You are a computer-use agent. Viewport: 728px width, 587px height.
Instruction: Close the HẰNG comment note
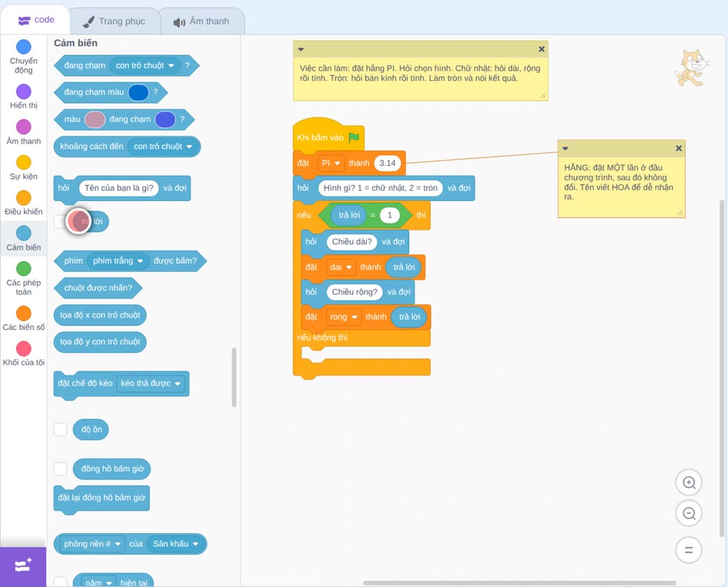pyautogui.click(x=678, y=148)
